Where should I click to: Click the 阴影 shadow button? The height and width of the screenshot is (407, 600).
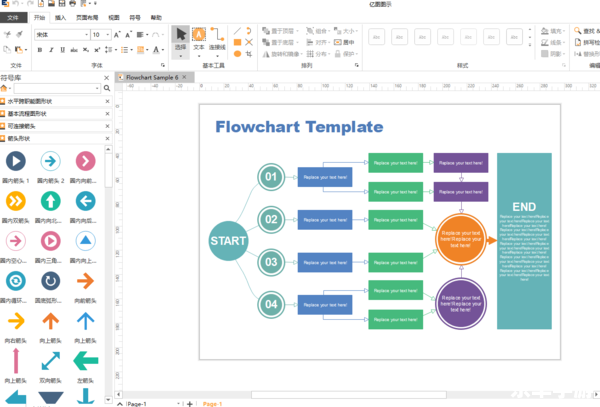pos(553,54)
